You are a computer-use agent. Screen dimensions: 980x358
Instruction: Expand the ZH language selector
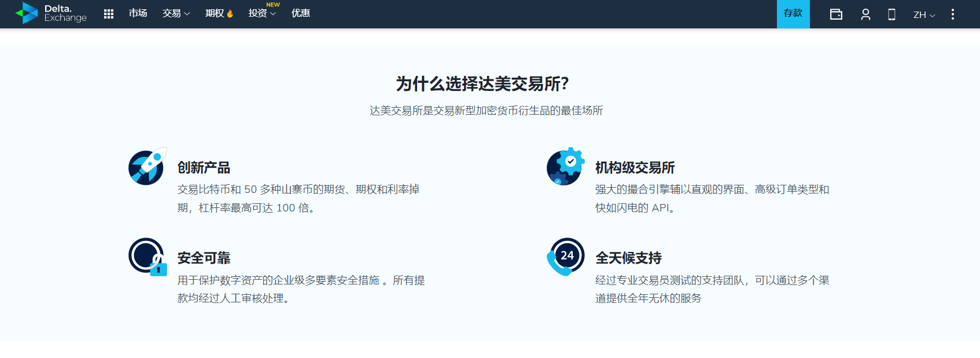924,15
